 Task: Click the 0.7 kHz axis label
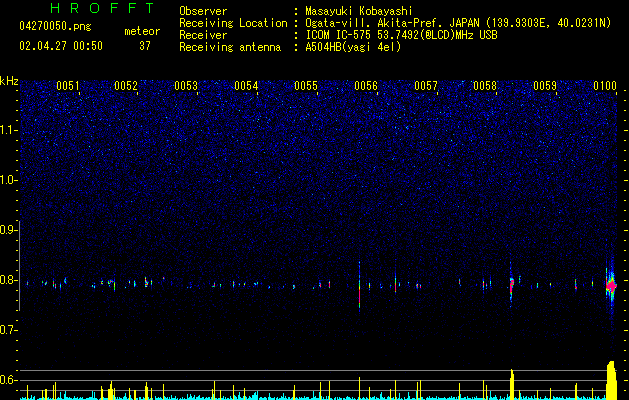tap(9, 330)
